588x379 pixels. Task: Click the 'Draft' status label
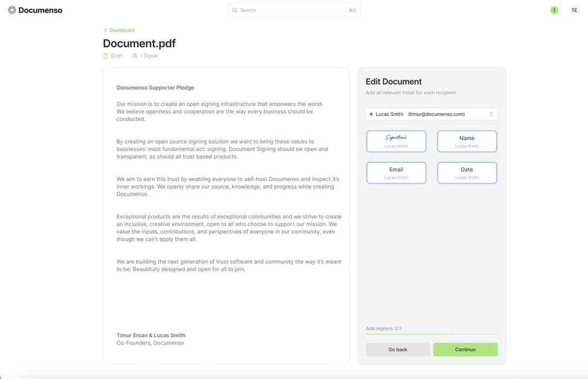pos(117,56)
